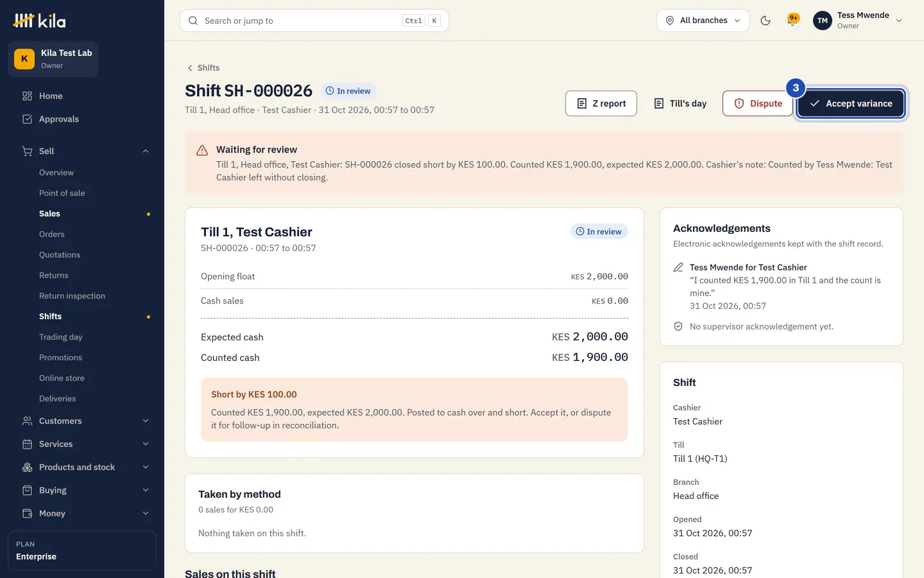Open Online store in sidebar
This screenshot has height=578, width=924.
(62, 378)
